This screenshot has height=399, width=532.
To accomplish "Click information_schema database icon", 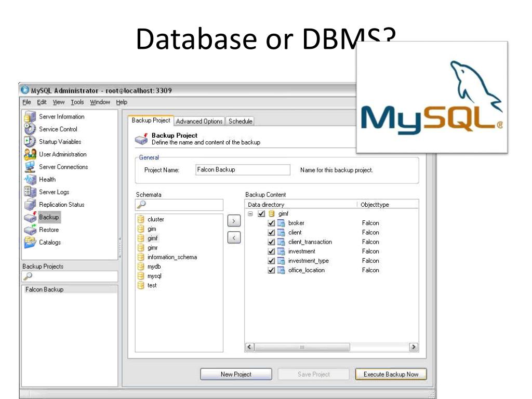I will (x=141, y=257).
